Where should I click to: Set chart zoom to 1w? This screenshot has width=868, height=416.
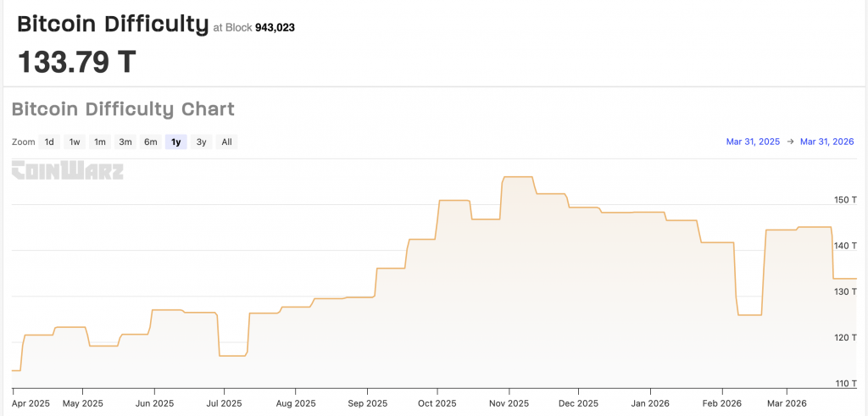(75, 141)
